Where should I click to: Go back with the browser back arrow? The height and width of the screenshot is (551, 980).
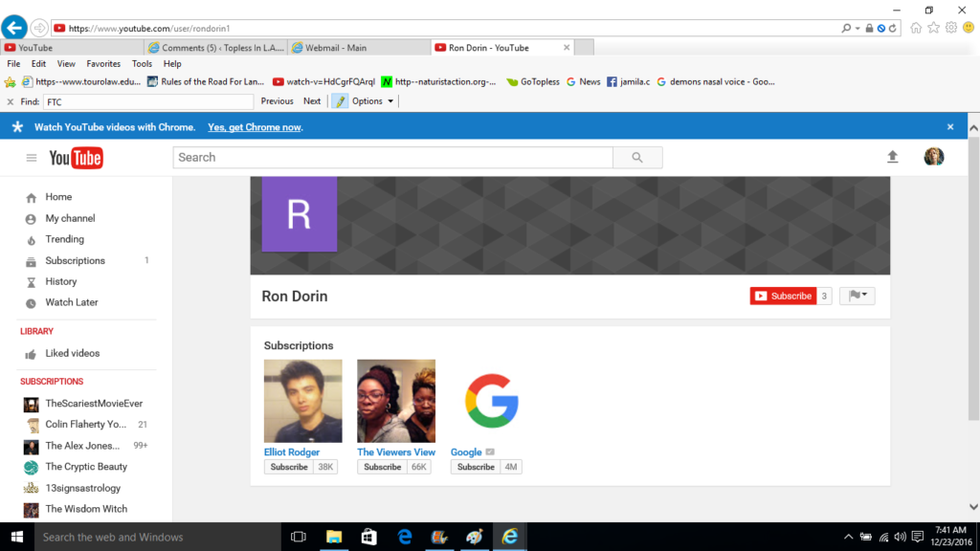click(14, 28)
